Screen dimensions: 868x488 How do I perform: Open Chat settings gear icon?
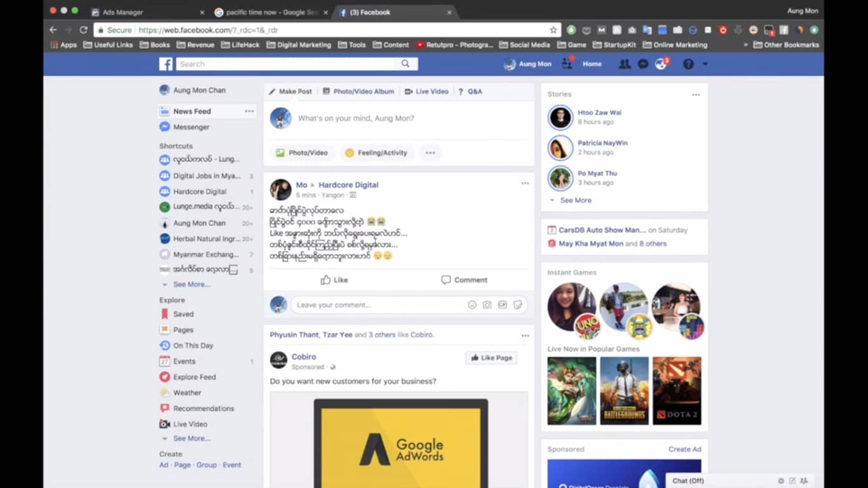[x=781, y=481]
